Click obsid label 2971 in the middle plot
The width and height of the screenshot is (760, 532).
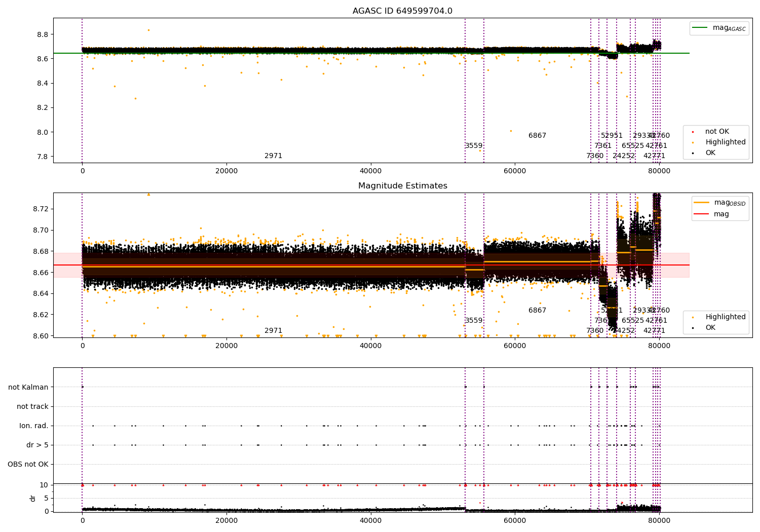tap(273, 331)
